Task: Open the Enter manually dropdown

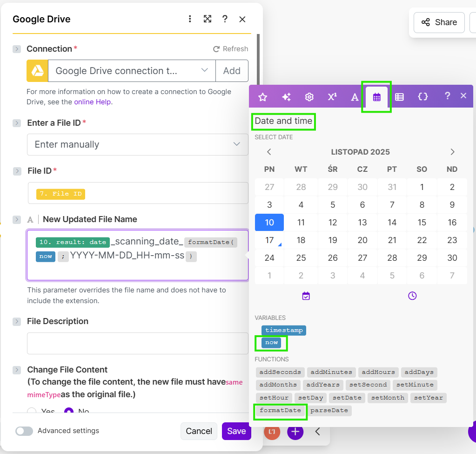Action: (138, 144)
